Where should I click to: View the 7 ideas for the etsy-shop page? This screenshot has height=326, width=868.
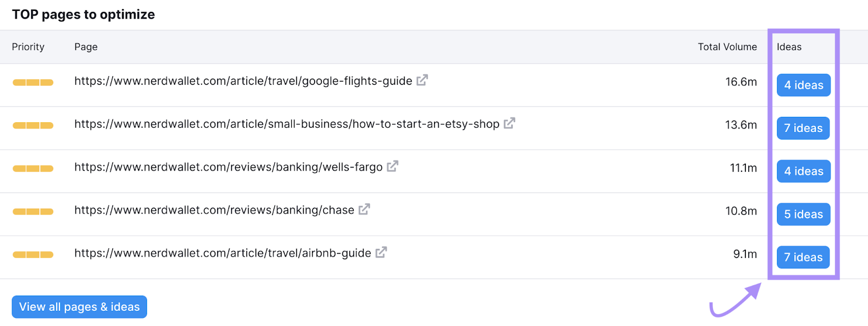[803, 128]
